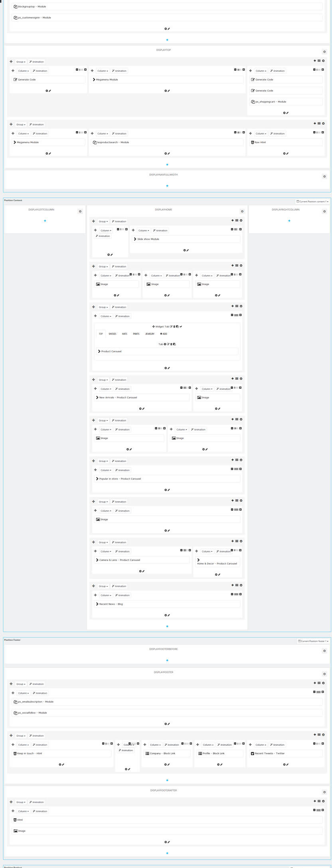Add a group to DISPLAYRIGHTCOLUMN with plus icon
This screenshot has width=332, height=868.
(289, 221)
